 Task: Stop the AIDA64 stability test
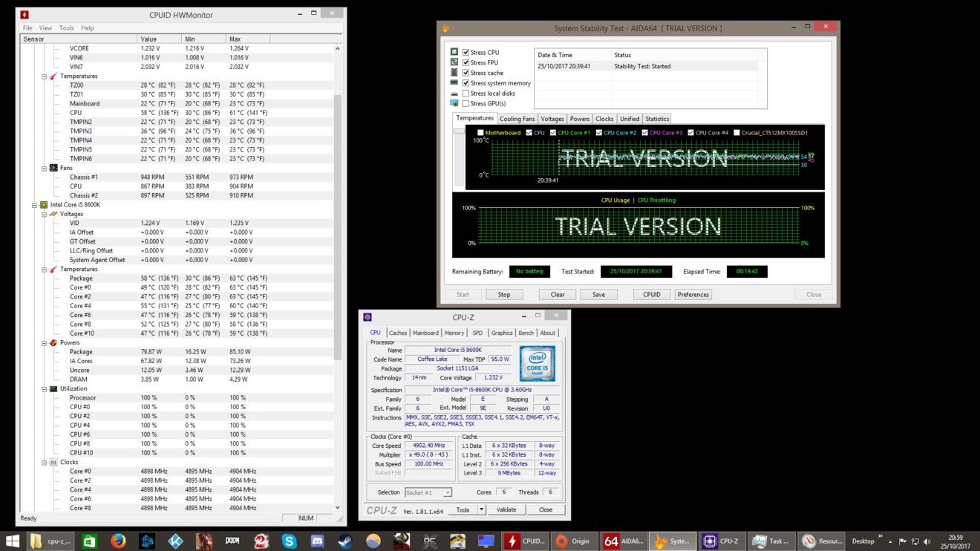click(x=504, y=294)
